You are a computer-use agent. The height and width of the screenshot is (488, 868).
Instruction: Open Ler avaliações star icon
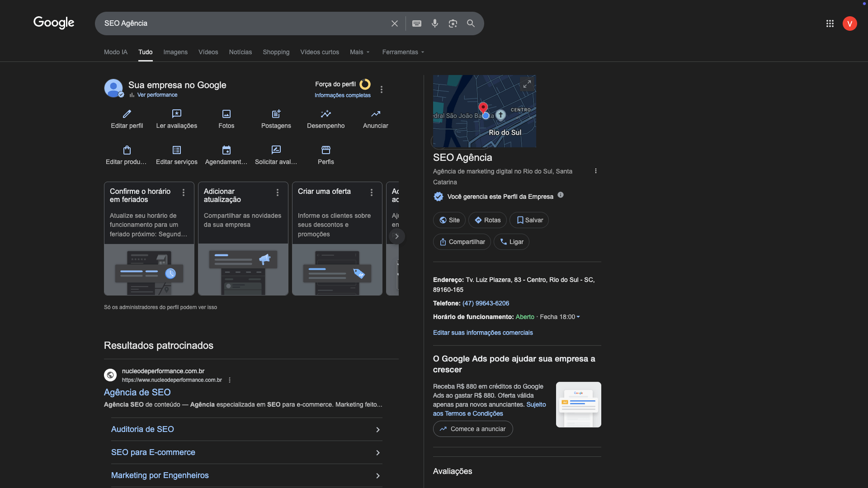pyautogui.click(x=177, y=114)
